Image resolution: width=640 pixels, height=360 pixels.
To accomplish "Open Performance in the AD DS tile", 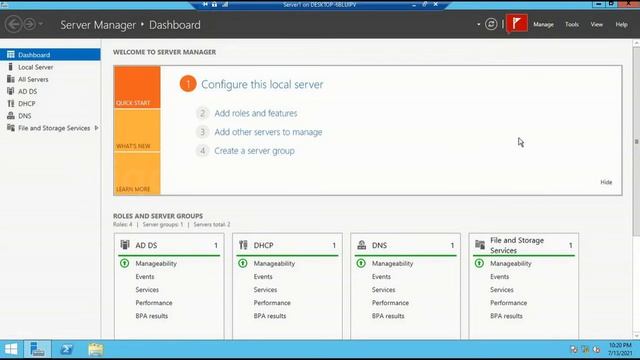I will pyautogui.click(x=154, y=303).
